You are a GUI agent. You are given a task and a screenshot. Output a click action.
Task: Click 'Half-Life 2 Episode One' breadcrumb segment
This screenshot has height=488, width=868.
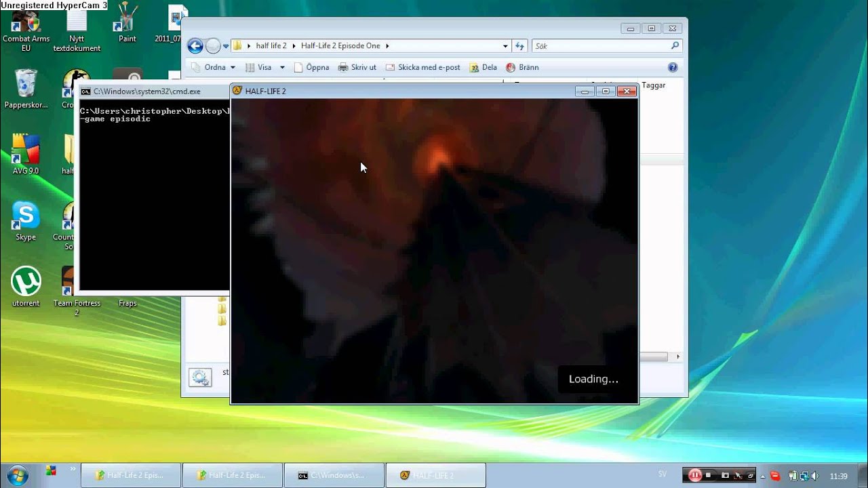coord(340,46)
